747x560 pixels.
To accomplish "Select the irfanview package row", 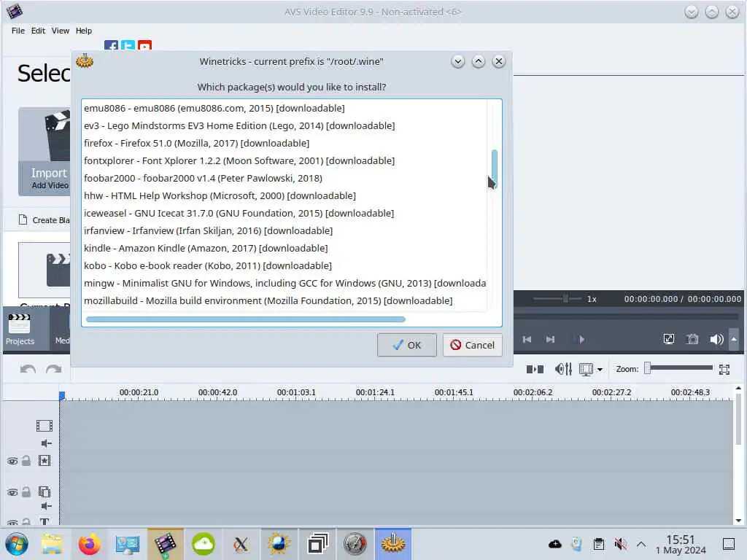I will pyautogui.click(x=285, y=231).
